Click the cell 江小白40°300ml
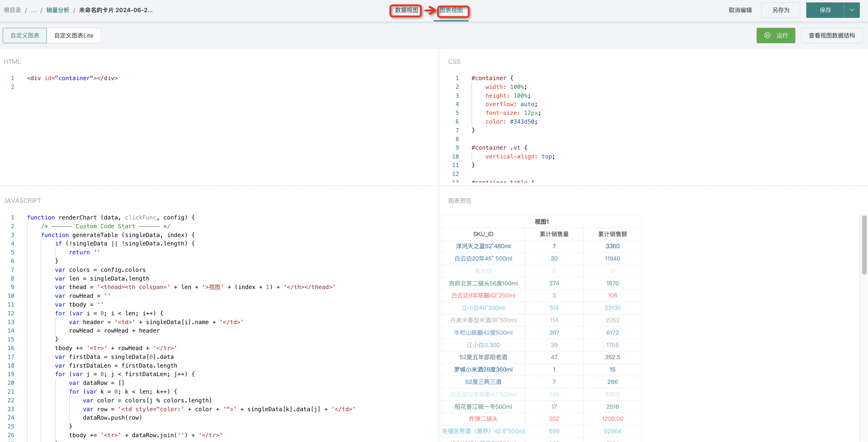The width and height of the screenshot is (868, 442). coord(483,308)
